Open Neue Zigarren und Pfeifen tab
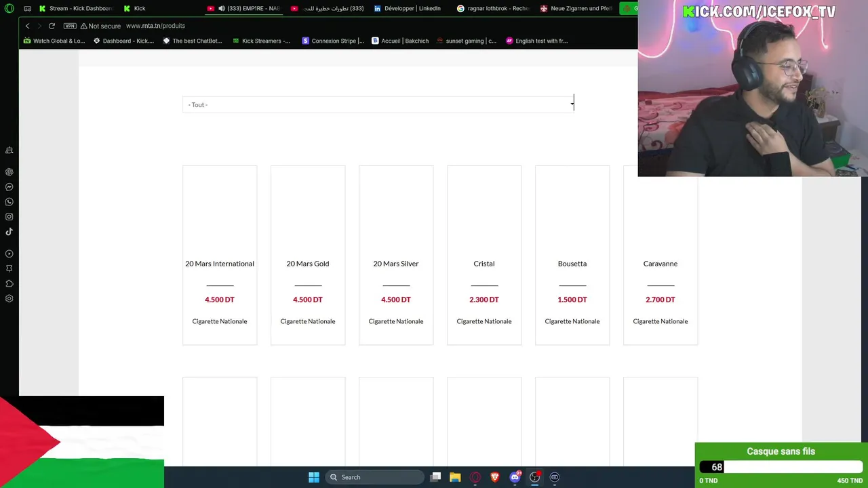The width and height of the screenshot is (868, 488). (x=576, y=9)
